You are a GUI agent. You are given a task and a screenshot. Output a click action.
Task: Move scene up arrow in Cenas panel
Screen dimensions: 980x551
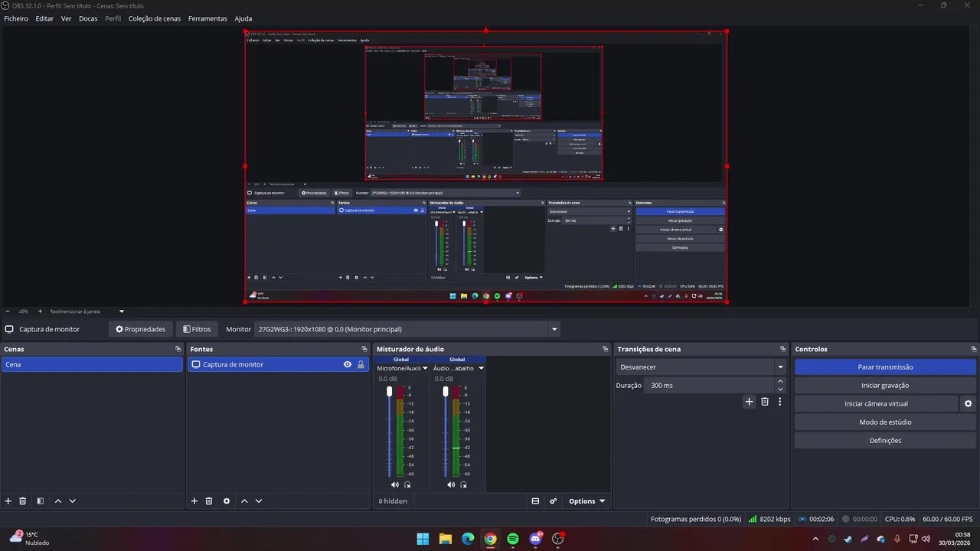point(58,501)
